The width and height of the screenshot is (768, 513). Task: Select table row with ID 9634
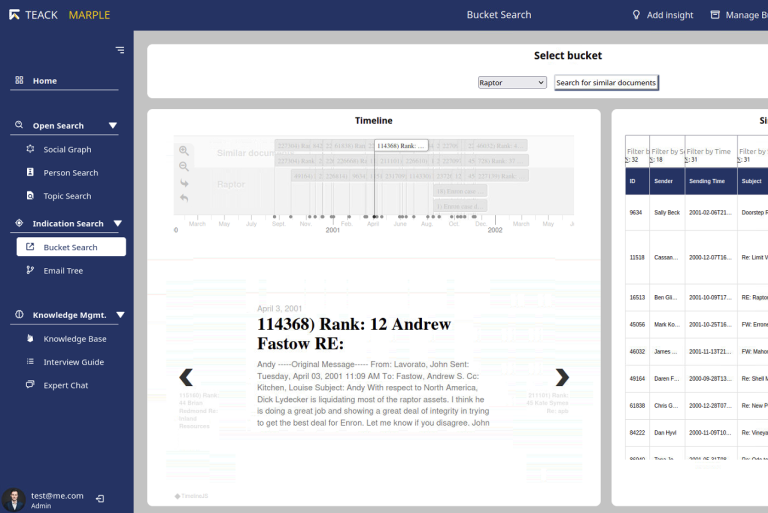click(696, 213)
